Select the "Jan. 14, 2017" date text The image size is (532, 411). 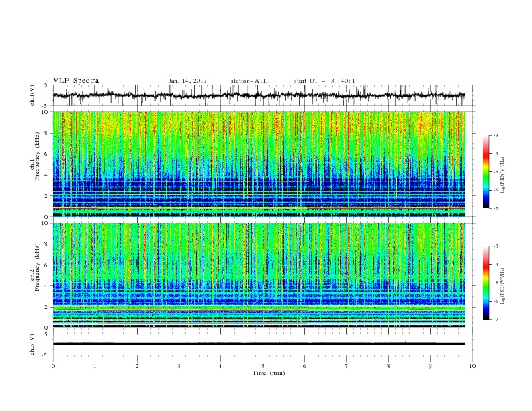[187, 81]
